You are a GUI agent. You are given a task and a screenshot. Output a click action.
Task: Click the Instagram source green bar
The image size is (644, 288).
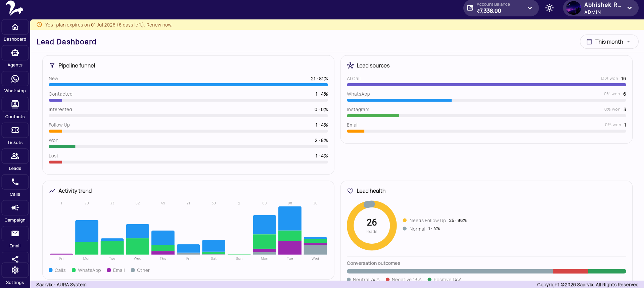pos(373,116)
